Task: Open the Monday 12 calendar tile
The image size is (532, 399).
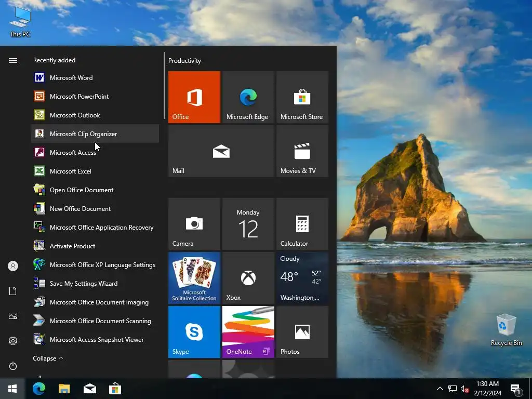Action: tap(248, 224)
